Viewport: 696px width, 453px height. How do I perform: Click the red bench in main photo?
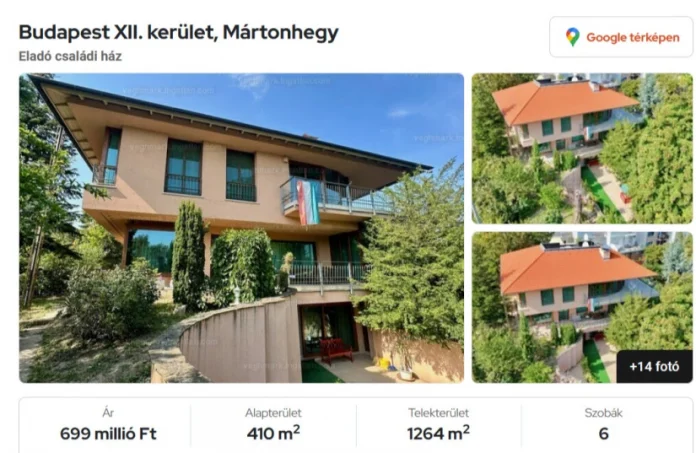[336, 350]
